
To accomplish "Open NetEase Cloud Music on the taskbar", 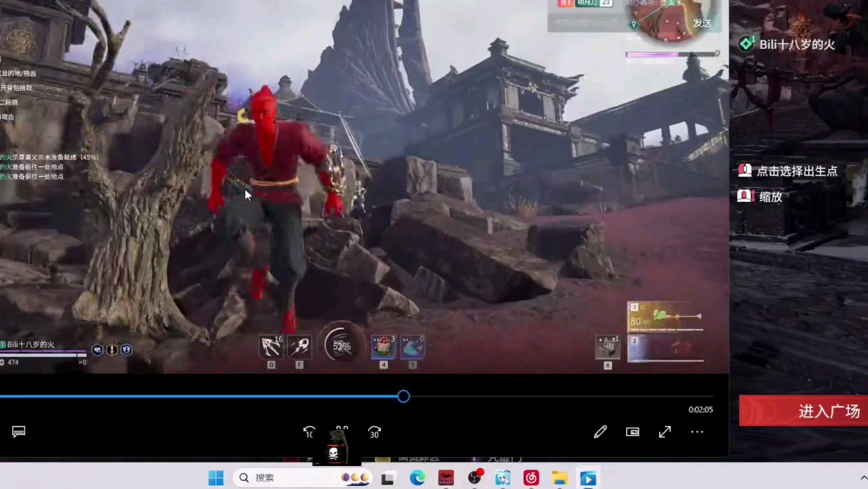I will point(531,478).
